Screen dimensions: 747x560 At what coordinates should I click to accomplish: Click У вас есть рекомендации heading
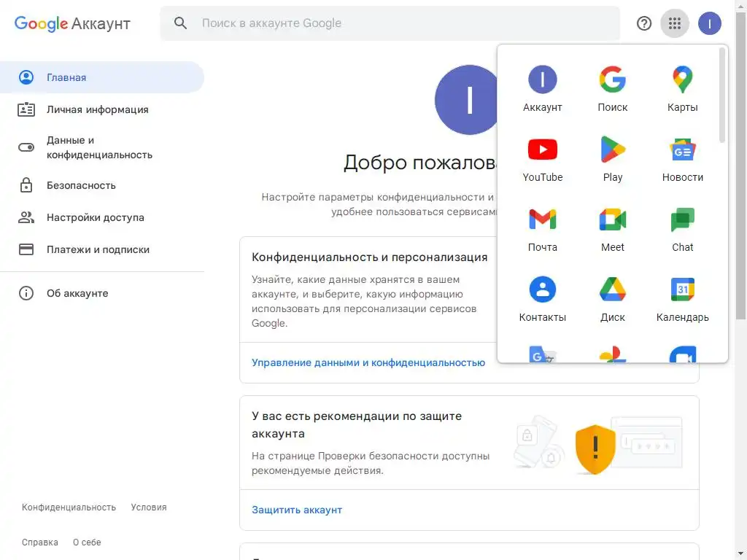pos(356,424)
